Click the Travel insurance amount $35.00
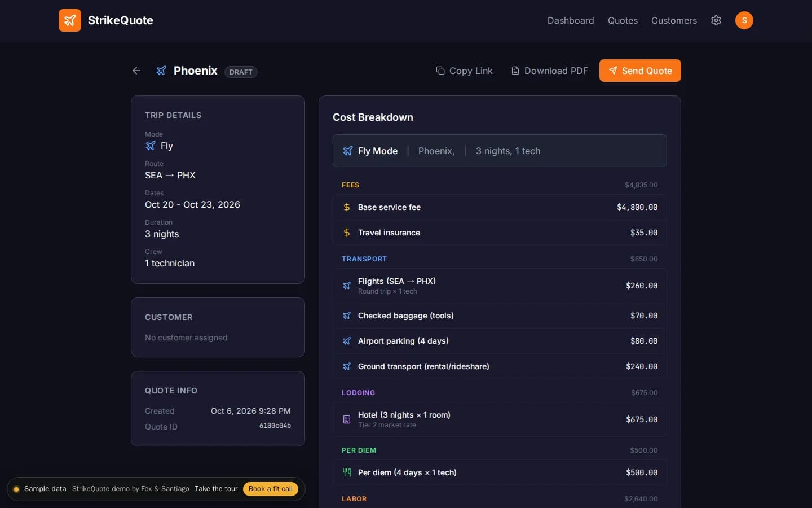Viewport: 812px width, 508px height. [x=644, y=233]
